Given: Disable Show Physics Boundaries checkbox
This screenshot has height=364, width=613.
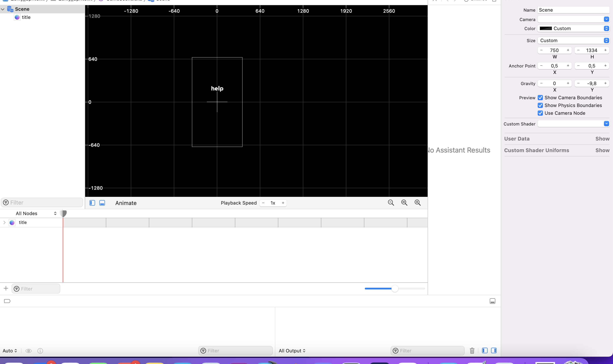Looking at the screenshot, I should coord(540,106).
